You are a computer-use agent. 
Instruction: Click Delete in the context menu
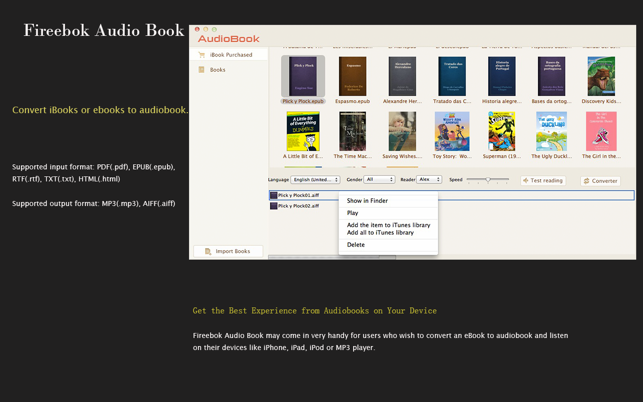356,245
